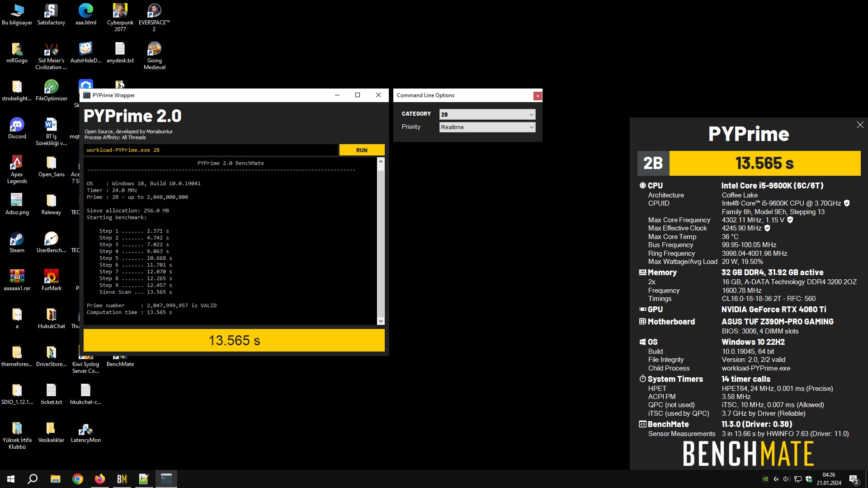Click the Timings CL16.0-18-18-36 value
868x488 pixels.
click(769, 299)
